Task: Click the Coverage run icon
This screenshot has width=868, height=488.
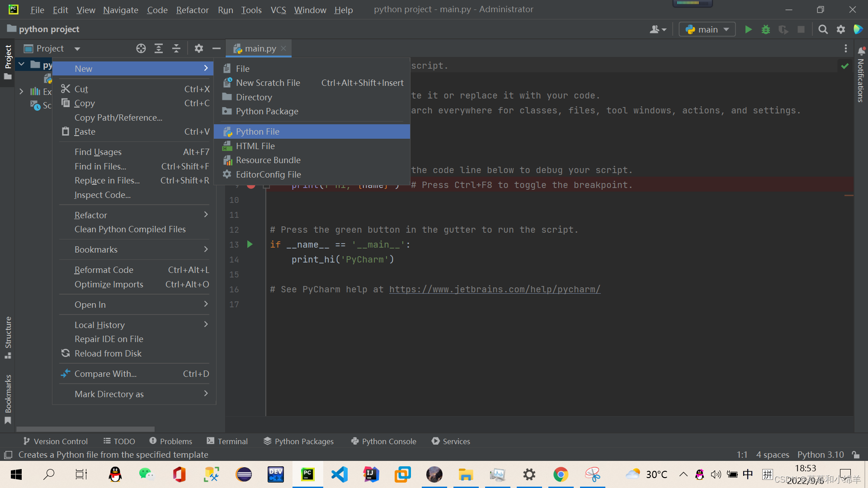Action: (783, 28)
